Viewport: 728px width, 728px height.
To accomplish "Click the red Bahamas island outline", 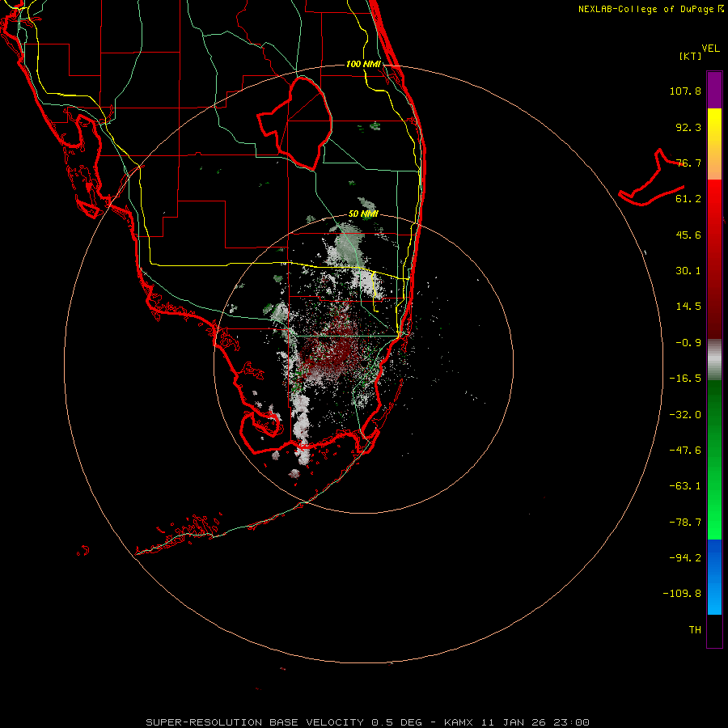I will (652, 179).
